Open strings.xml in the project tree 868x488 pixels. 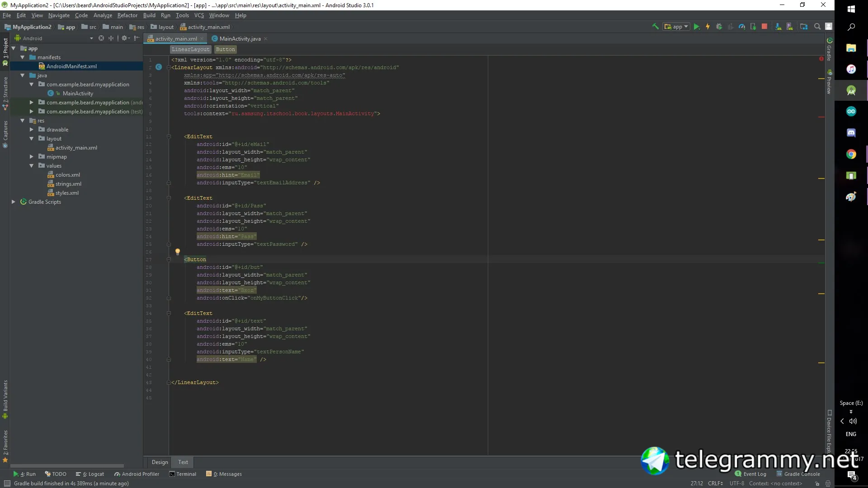pos(68,184)
